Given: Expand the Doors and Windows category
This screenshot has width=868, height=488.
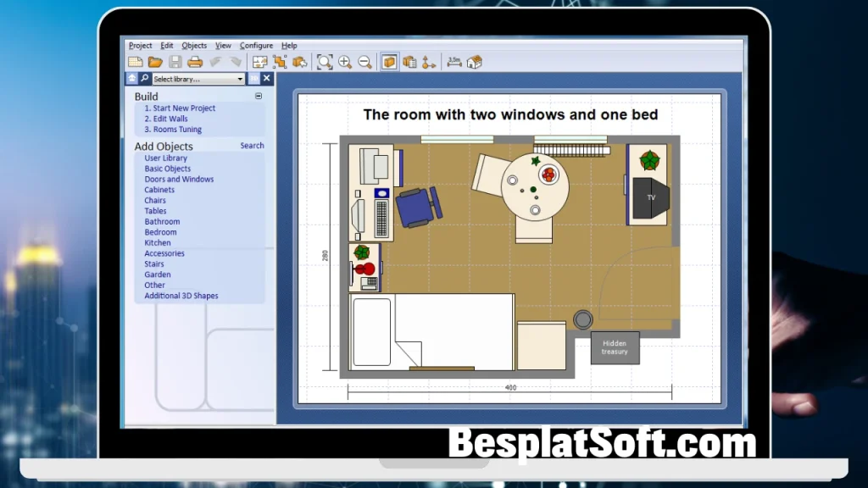Looking at the screenshot, I should (179, 180).
